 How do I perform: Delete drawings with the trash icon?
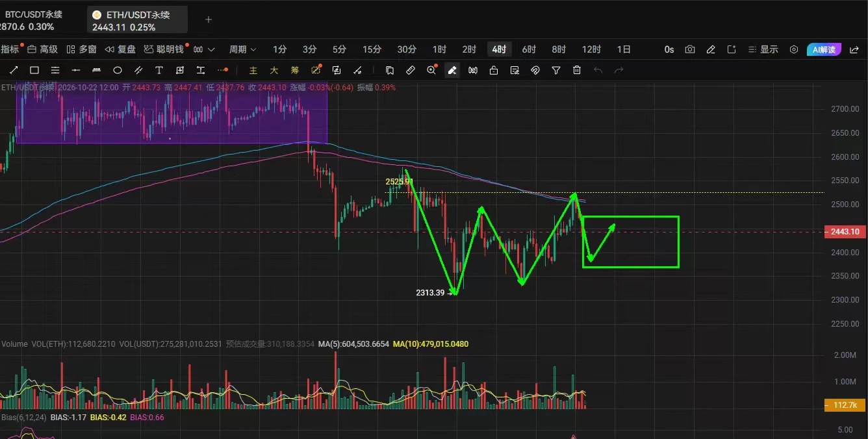pyautogui.click(x=577, y=70)
